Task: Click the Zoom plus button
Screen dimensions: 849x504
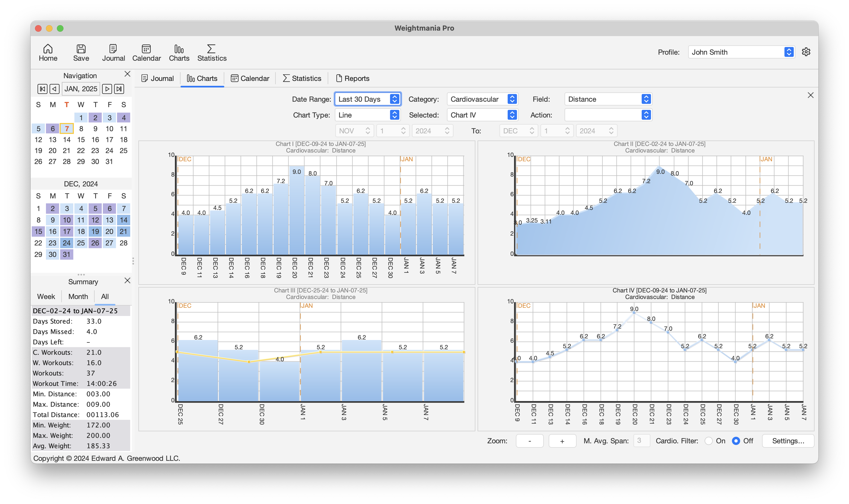Action: [x=562, y=441]
